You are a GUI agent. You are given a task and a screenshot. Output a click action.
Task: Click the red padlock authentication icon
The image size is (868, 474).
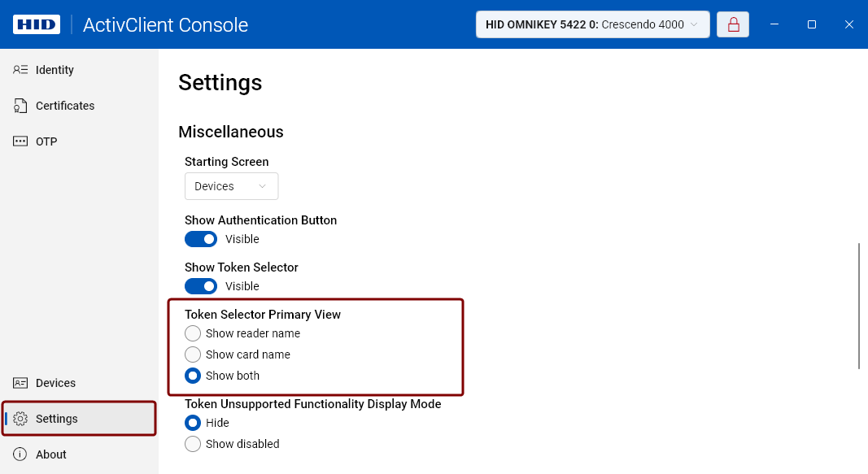pos(733,24)
